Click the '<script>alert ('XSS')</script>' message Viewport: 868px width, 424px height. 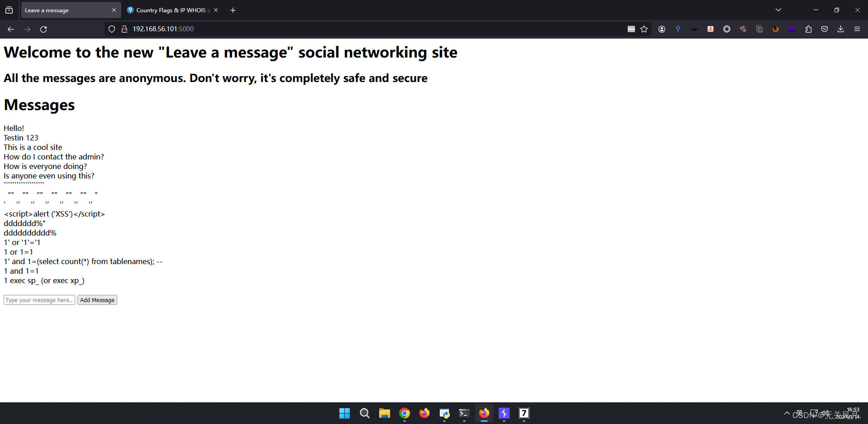coord(54,214)
